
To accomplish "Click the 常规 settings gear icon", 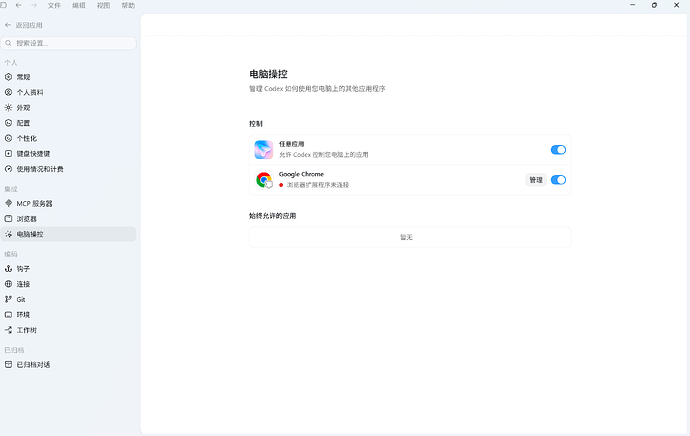I will pyautogui.click(x=8, y=77).
